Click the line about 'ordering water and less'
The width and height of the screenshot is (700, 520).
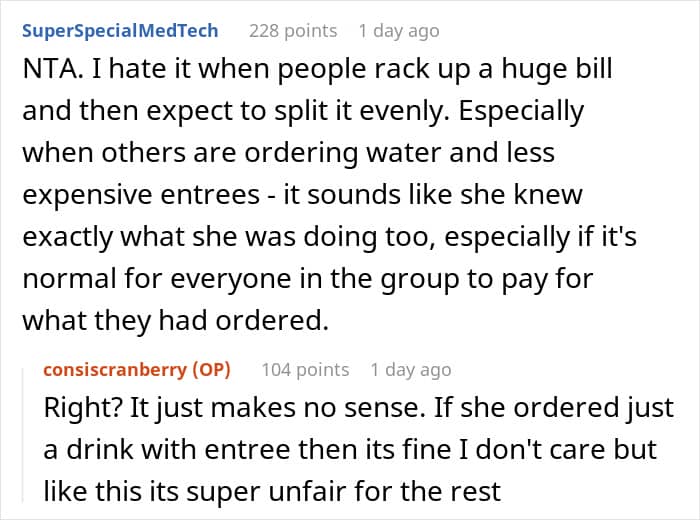click(289, 154)
